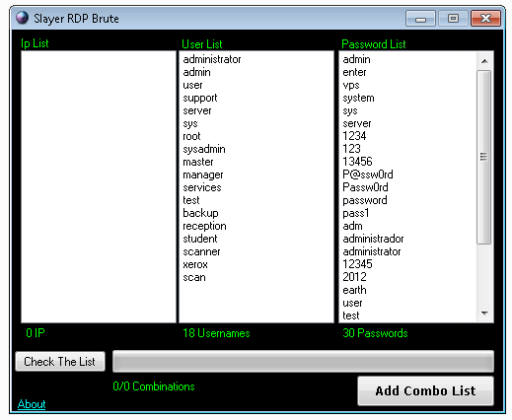Select 'user' in the User List
Screen dimensions: 512x420
click(x=192, y=85)
